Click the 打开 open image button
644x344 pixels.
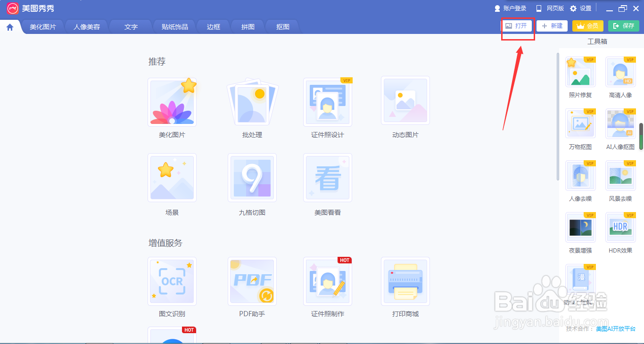[x=516, y=26]
